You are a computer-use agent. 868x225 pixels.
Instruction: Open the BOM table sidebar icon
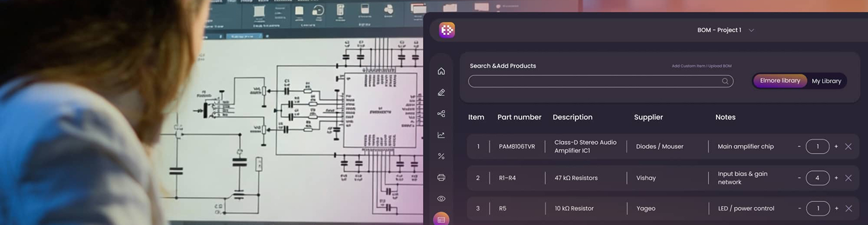click(x=441, y=219)
